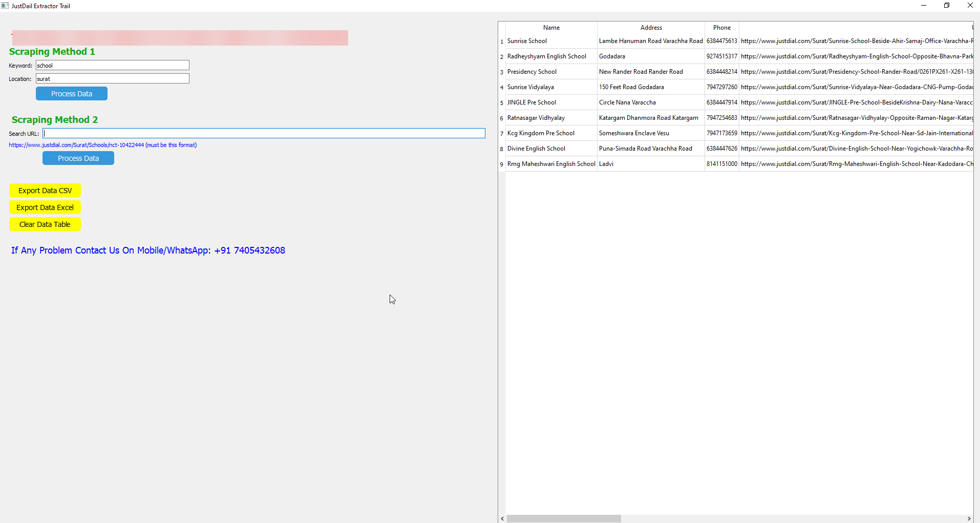This screenshot has width=980, height=523.
Task: Minimize the JustDail Extractor window
Action: click(924, 6)
